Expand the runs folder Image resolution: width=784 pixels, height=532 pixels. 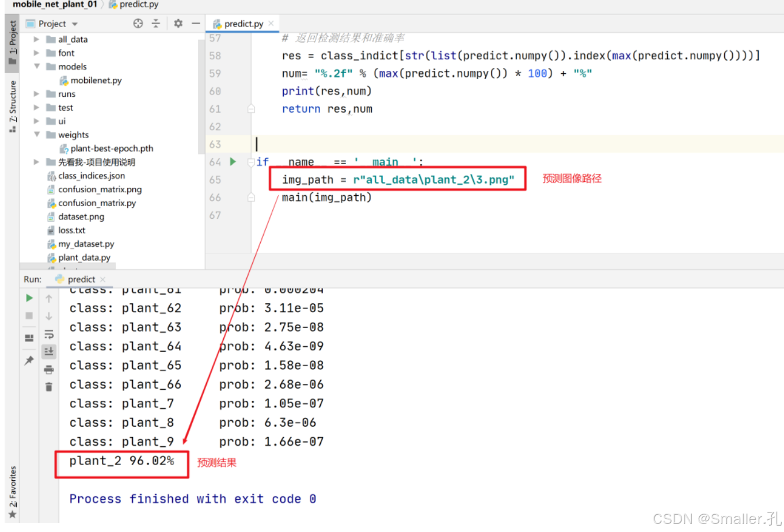pyautogui.click(x=36, y=94)
